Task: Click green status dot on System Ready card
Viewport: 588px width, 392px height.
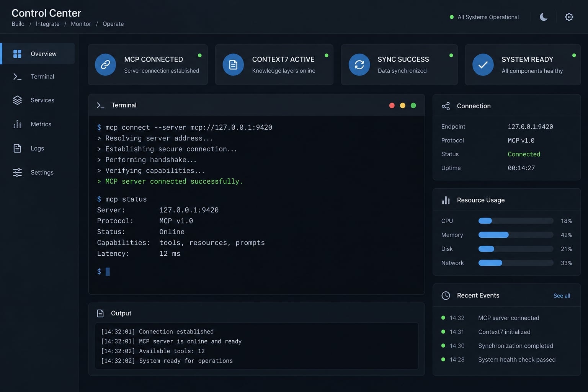Action: [x=574, y=56]
